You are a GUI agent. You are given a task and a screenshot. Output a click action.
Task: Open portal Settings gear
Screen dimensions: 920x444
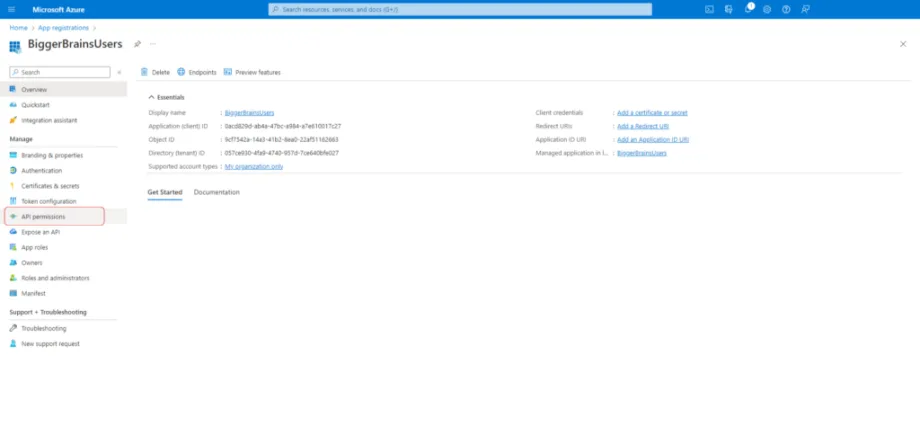click(x=767, y=9)
